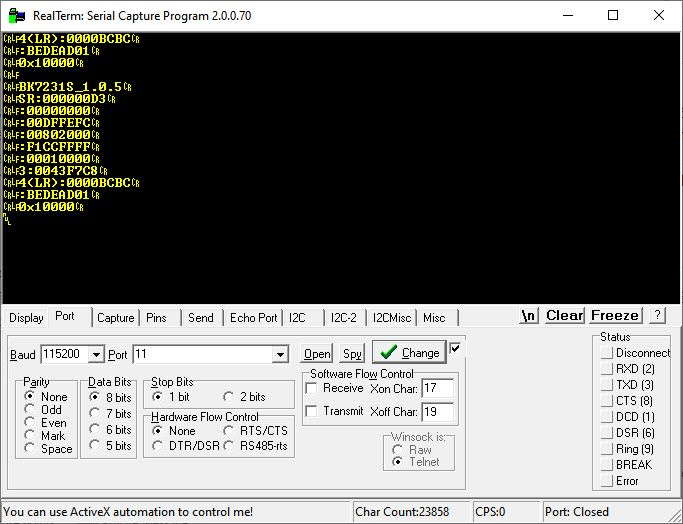Open help with the ? button
Viewport: 683px width, 524px height.
click(657, 315)
